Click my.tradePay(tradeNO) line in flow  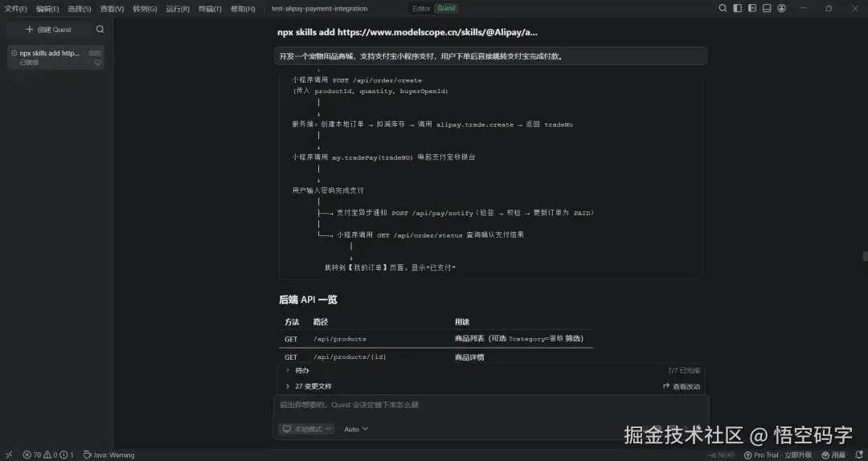click(383, 157)
